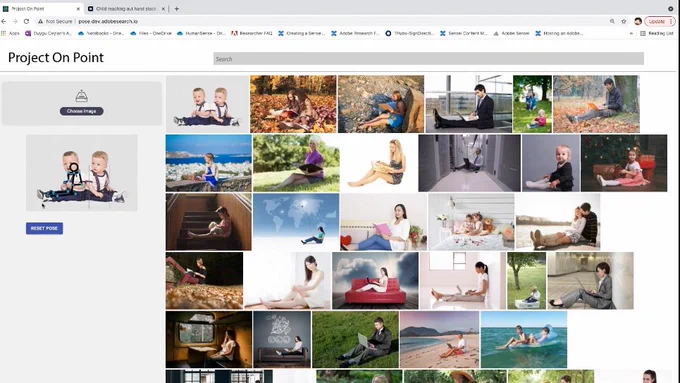
Task: Open the kids on pool float thumbnail
Action: click(x=523, y=340)
